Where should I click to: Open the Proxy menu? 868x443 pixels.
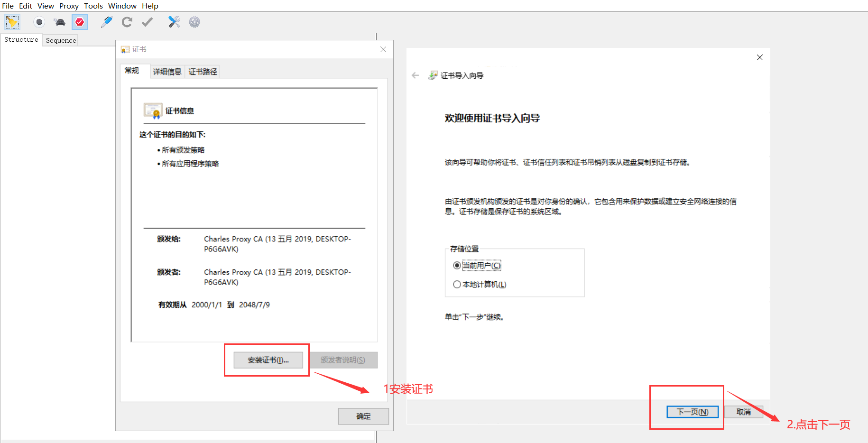click(69, 6)
